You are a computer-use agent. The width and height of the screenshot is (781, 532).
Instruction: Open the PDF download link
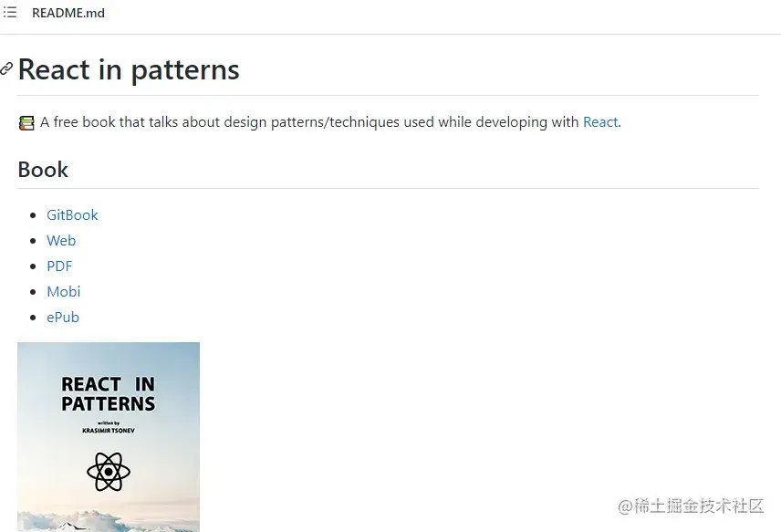pyautogui.click(x=59, y=266)
